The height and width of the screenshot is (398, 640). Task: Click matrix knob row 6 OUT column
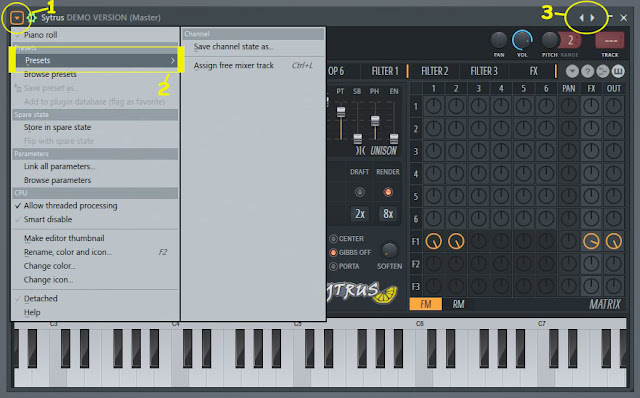(x=613, y=219)
